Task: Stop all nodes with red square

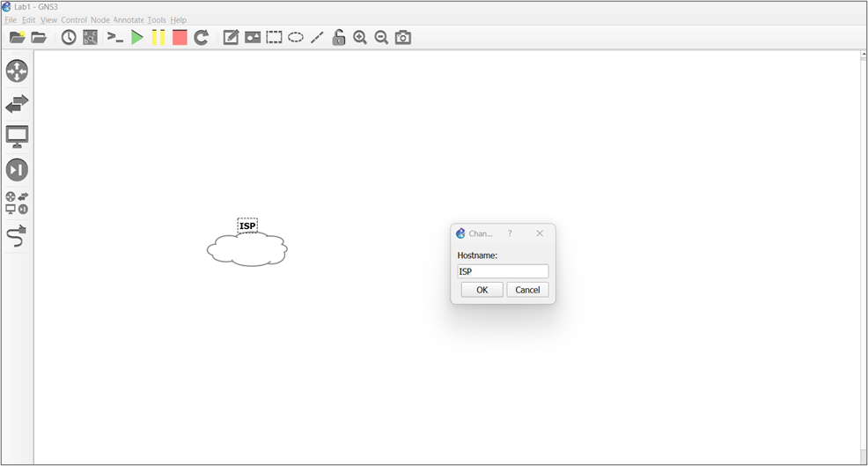Action: [x=180, y=38]
